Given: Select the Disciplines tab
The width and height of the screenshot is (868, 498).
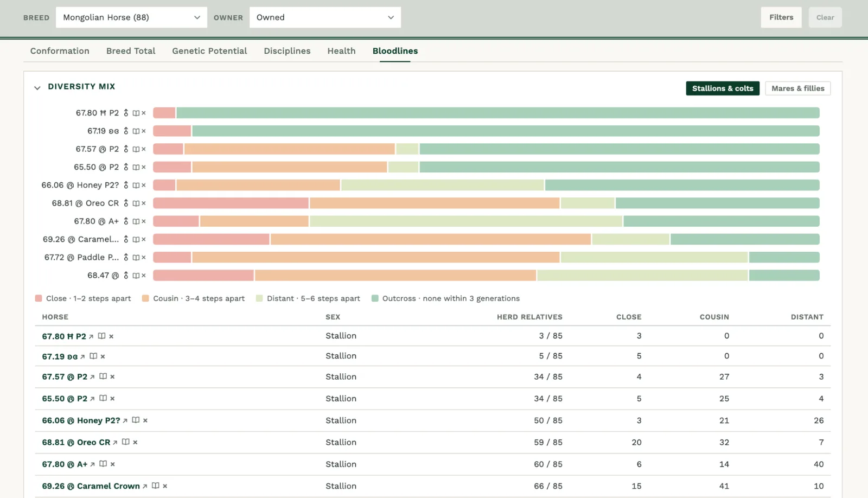Looking at the screenshot, I should (287, 51).
